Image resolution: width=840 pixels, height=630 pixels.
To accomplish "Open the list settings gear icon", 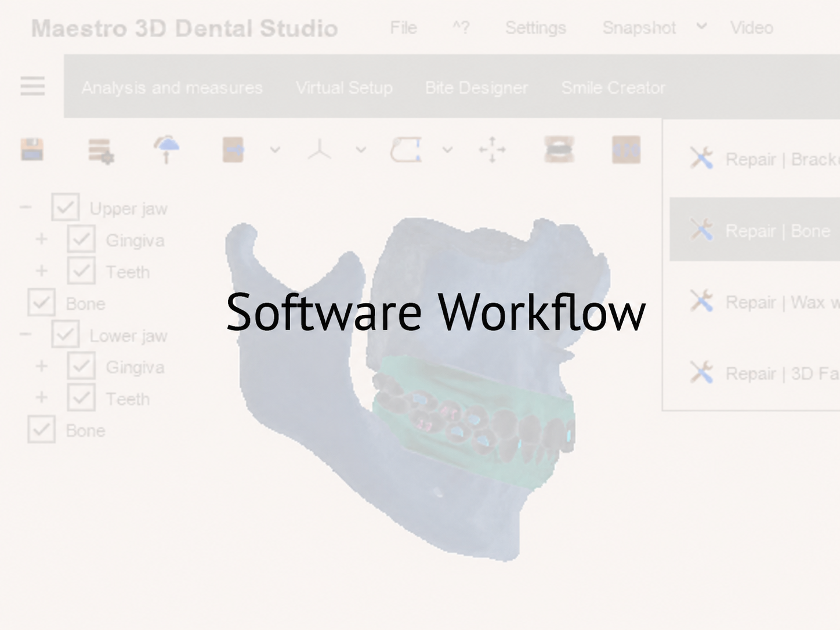I will 101,151.
